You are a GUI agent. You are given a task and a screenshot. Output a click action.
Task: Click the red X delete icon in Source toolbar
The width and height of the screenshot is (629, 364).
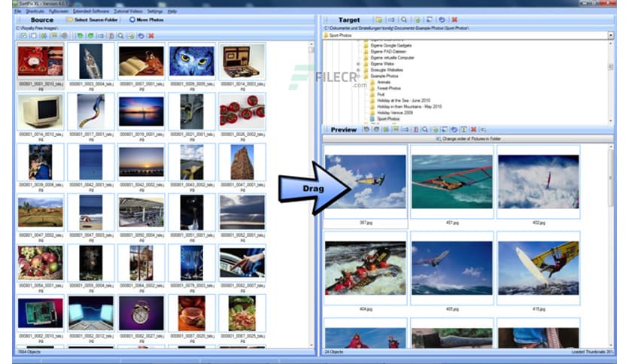pyautogui.click(x=151, y=36)
